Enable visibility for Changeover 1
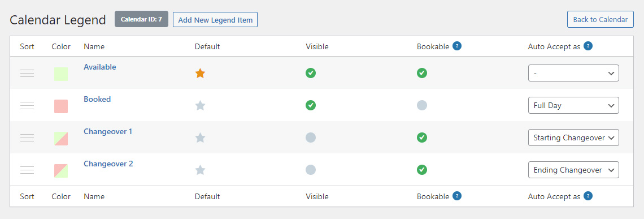 [311, 138]
